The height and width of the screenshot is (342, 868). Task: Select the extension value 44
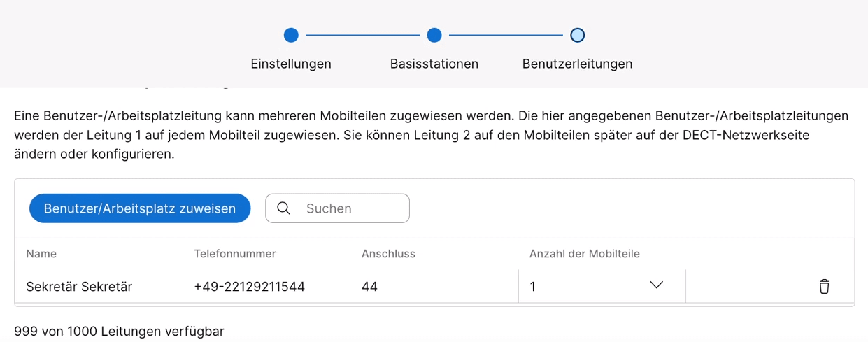(369, 286)
